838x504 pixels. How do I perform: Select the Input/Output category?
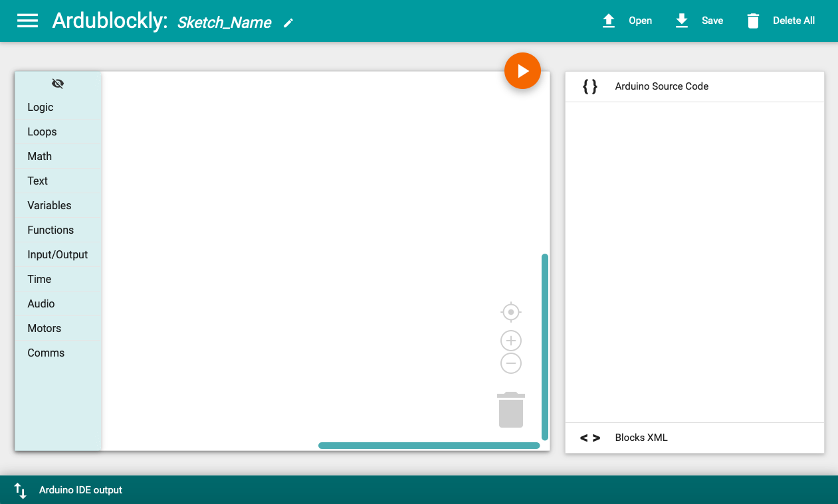tap(57, 254)
